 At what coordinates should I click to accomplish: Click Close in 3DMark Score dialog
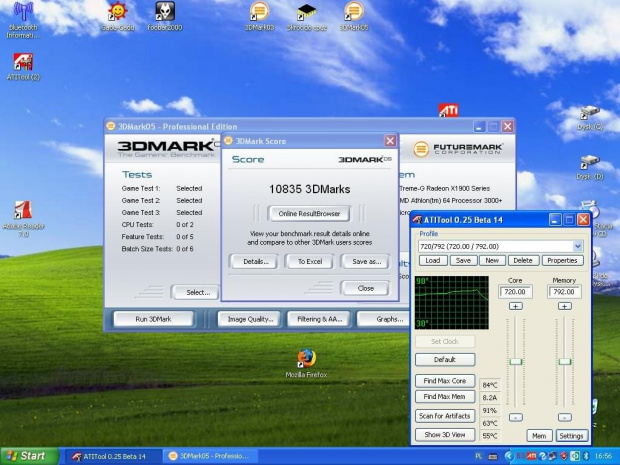point(365,288)
